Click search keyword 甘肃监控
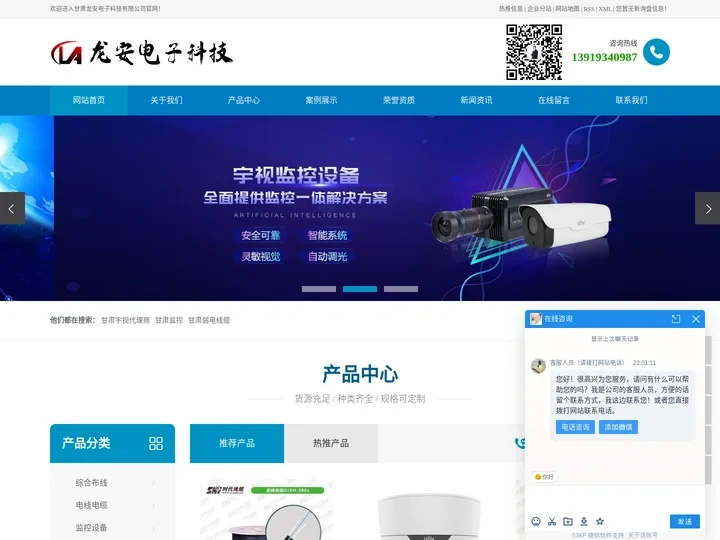The image size is (720, 540). pyautogui.click(x=169, y=321)
